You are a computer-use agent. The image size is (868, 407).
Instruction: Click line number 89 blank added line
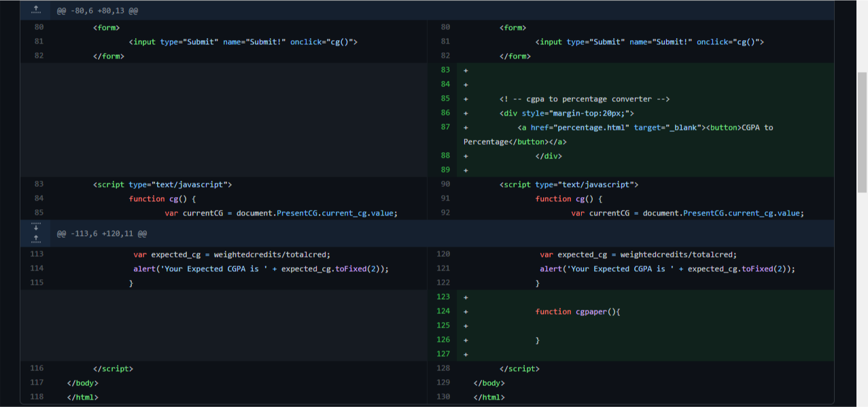pos(445,170)
